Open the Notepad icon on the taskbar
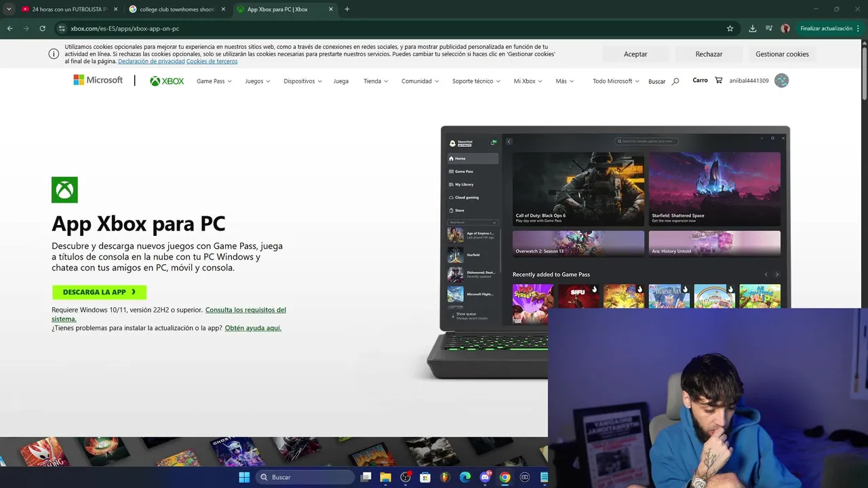 [x=544, y=477]
